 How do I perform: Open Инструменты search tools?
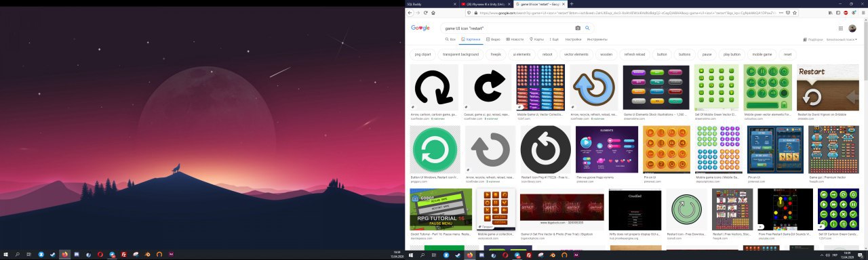pos(597,39)
